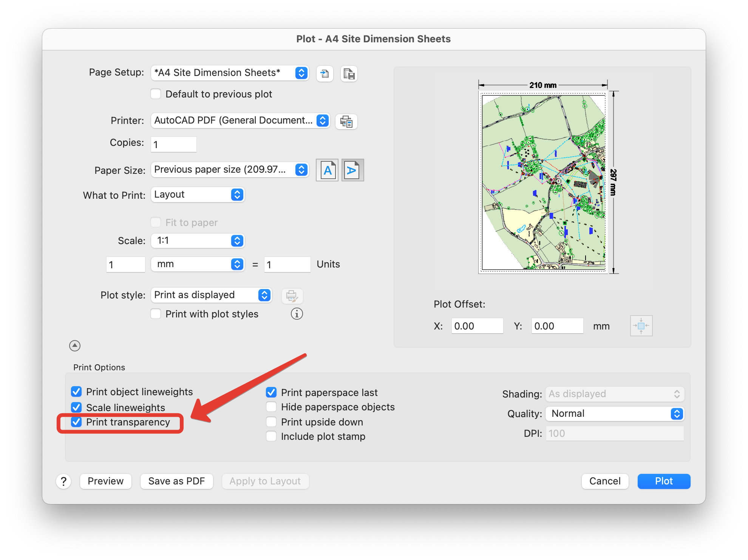Preview the plot output
Image resolution: width=748 pixels, height=560 pixels.
pos(105,481)
